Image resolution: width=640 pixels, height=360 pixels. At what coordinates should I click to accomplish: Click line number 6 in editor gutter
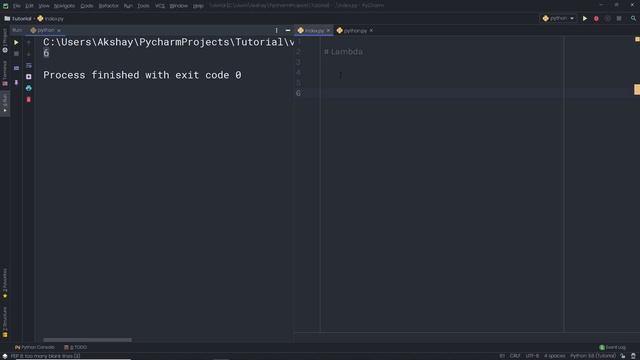point(298,93)
